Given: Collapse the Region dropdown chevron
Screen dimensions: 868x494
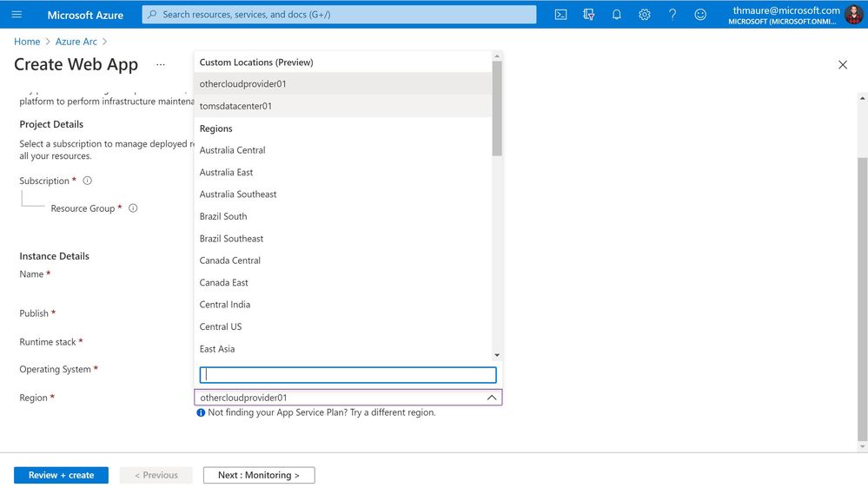Looking at the screenshot, I should 491,397.
